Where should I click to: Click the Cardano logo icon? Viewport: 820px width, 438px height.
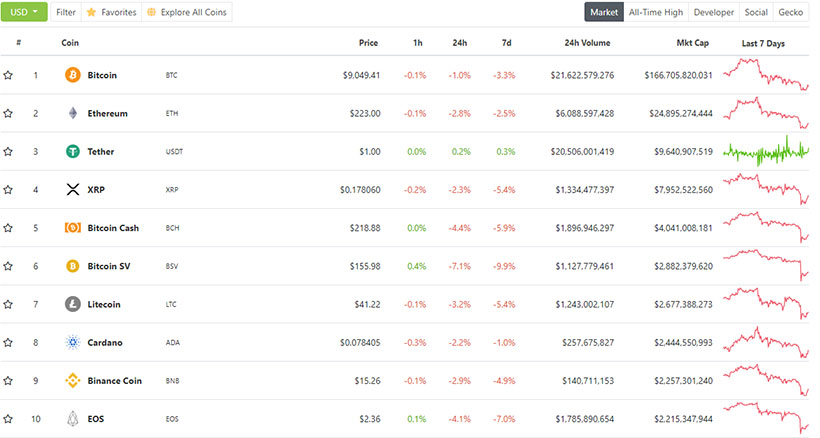click(x=72, y=342)
